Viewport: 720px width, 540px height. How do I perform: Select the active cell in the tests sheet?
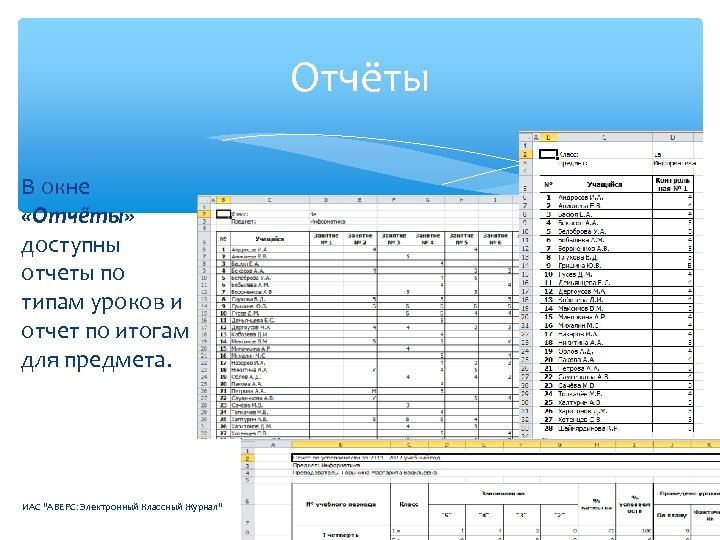(548, 154)
